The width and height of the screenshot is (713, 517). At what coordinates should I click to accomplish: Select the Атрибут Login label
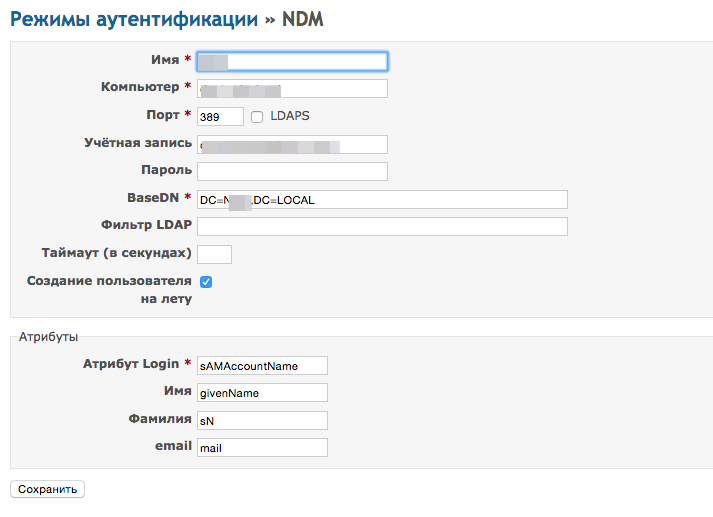pyautogui.click(x=131, y=364)
